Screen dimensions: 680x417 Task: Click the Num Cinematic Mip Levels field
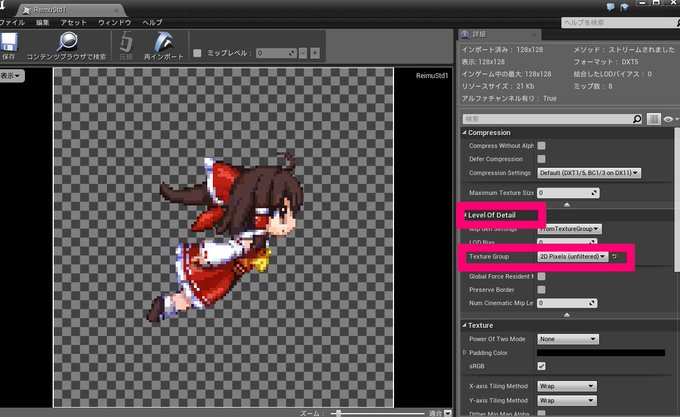click(567, 303)
